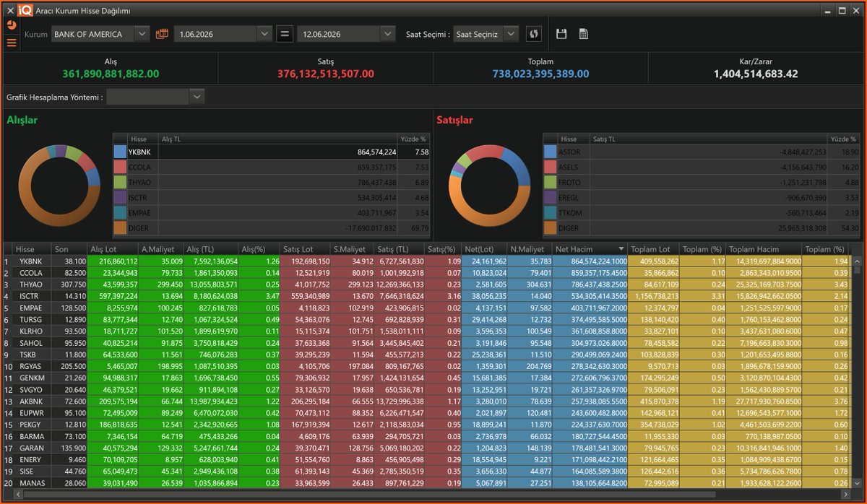Select the ISCTR cell in the main table
The height and width of the screenshot is (504, 867).
tap(33, 296)
